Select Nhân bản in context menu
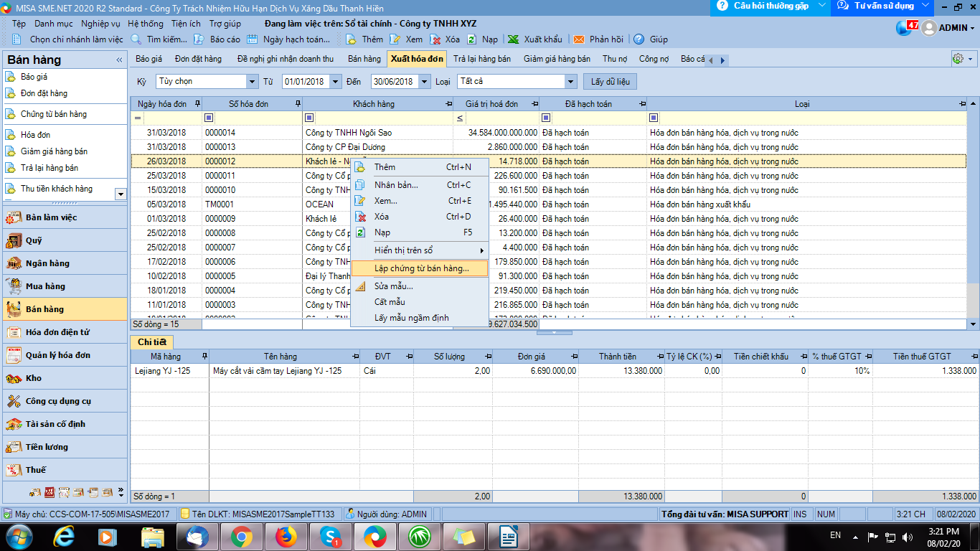This screenshot has height=551, width=980. pyautogui.click(x=420, y=185)
